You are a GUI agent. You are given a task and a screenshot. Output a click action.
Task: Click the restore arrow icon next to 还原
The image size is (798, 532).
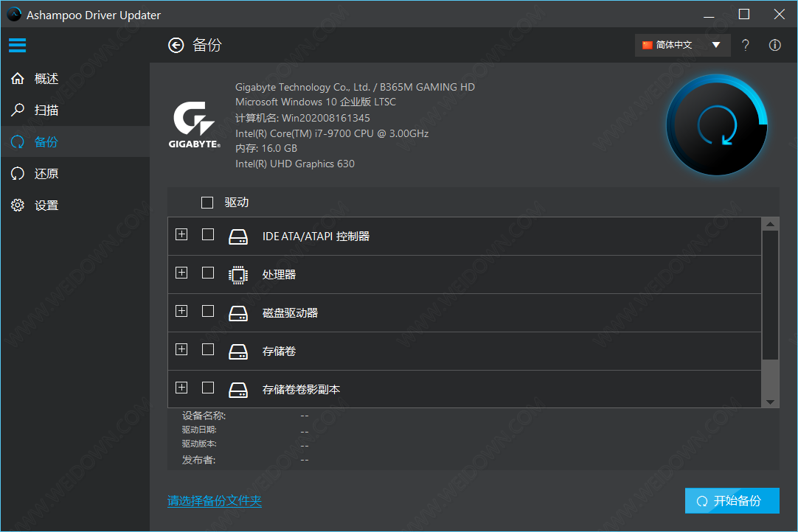(18, 173)
